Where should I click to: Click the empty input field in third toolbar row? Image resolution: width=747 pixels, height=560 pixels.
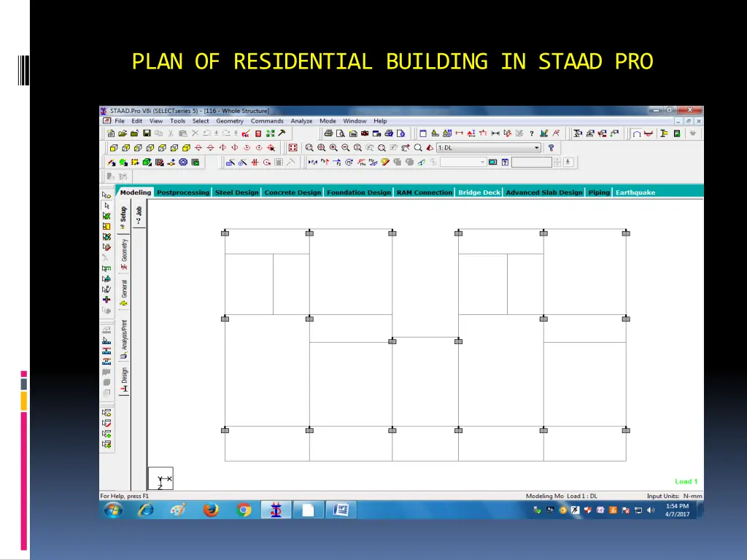coord(531,162)
